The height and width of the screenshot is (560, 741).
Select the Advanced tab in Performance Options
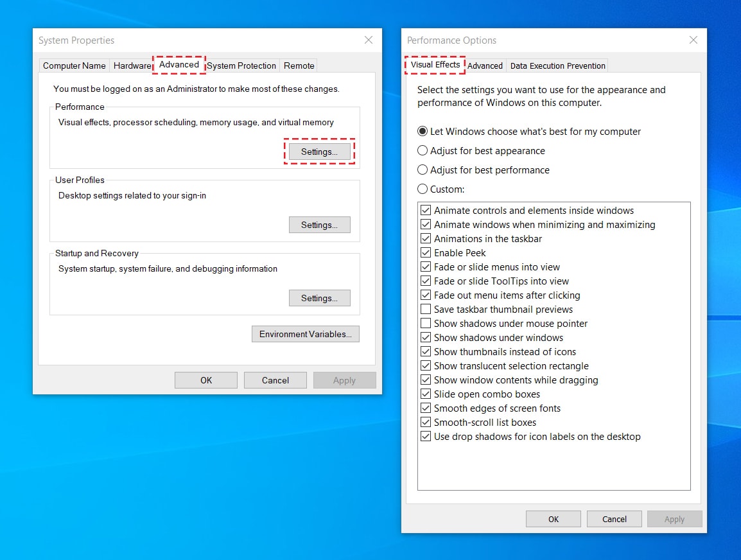click(x=485, y=66)
